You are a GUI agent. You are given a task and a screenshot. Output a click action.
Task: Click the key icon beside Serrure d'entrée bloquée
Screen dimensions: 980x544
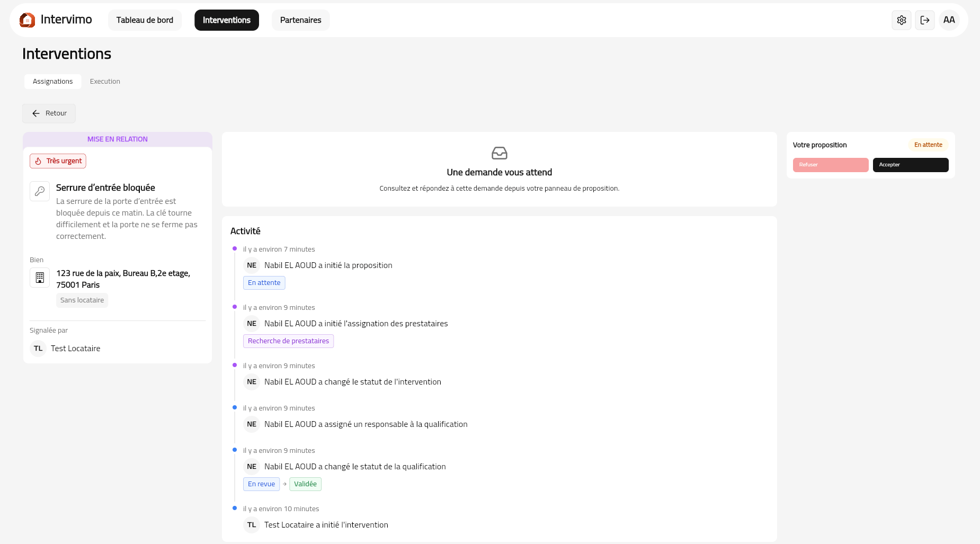[40, 191]
